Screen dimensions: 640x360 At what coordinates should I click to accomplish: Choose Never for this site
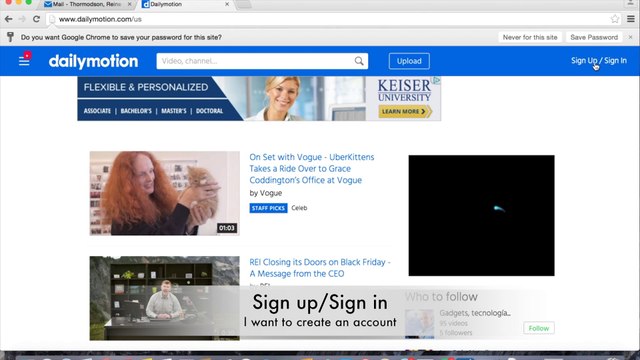[530, 37]
